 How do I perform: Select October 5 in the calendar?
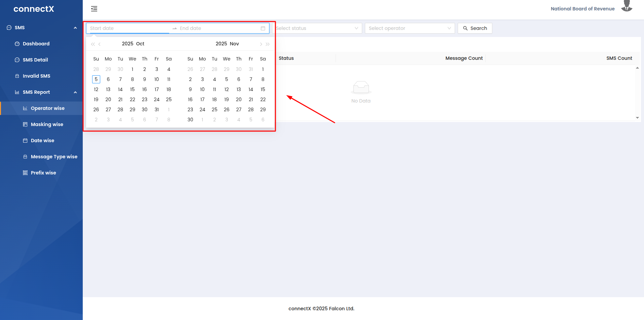point(96,79)
